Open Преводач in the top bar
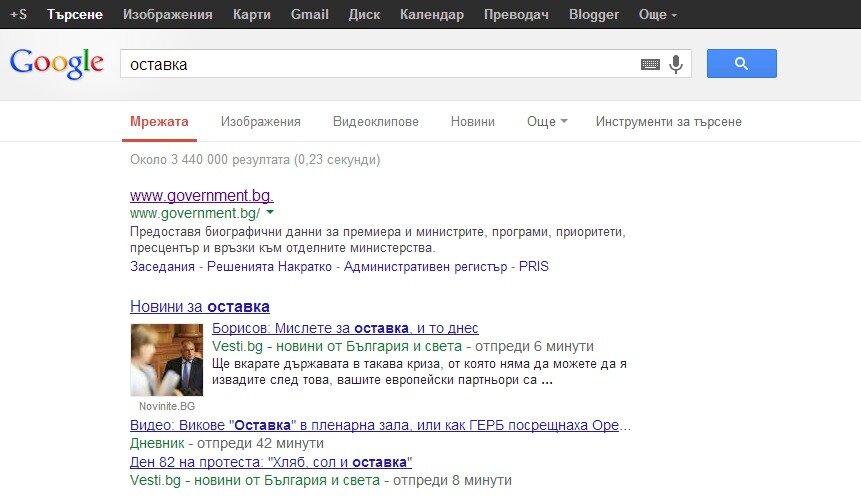Viewport: 861px width, 503px height. pyautogui.click(x=516, y=14)
